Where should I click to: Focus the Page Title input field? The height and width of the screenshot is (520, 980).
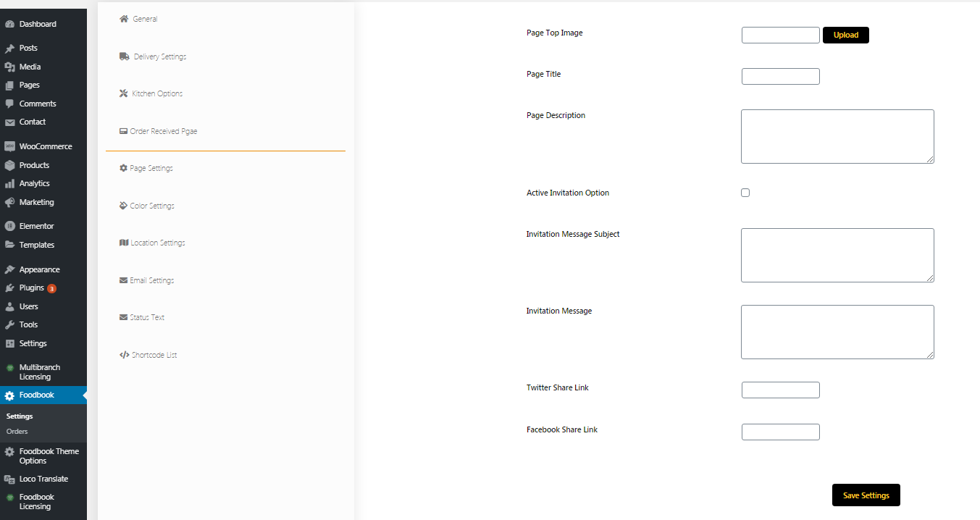click(x=780, y=76)
